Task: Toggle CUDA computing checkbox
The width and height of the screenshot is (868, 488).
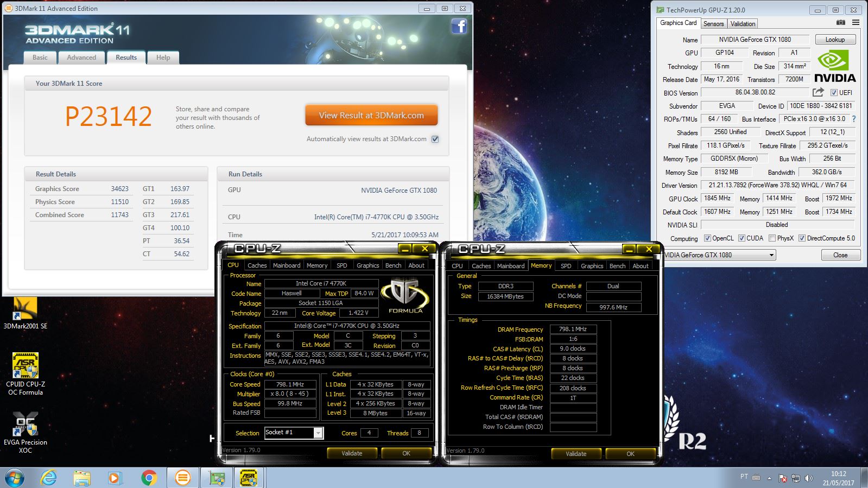Action: [x=742, y=238]
